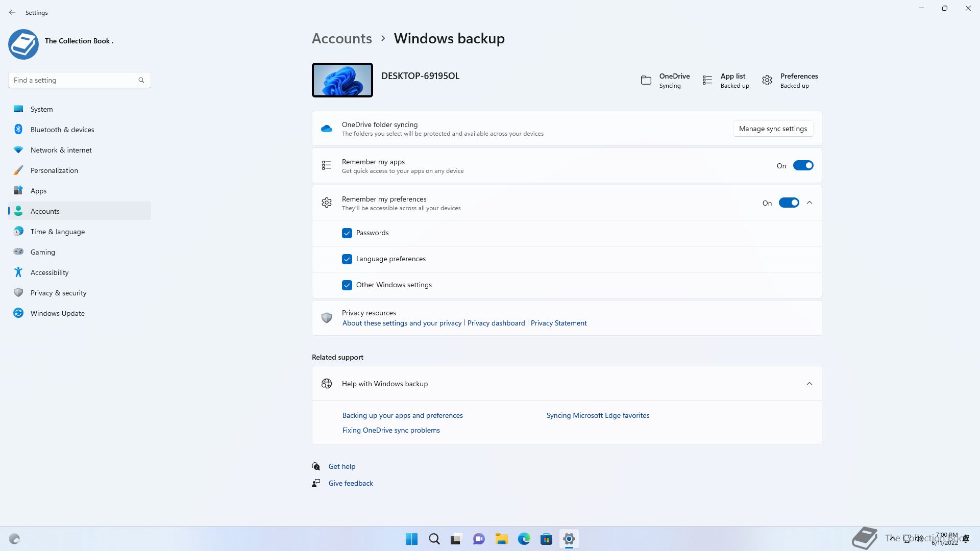Open Microsoft Store from the taskbar
Viewport: 980px width, 551px height.
pyautogui.click(x=546, y=539)
